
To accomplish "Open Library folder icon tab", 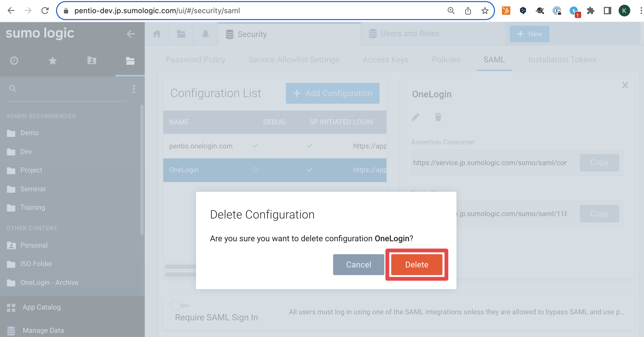I will tap(181, 34).
